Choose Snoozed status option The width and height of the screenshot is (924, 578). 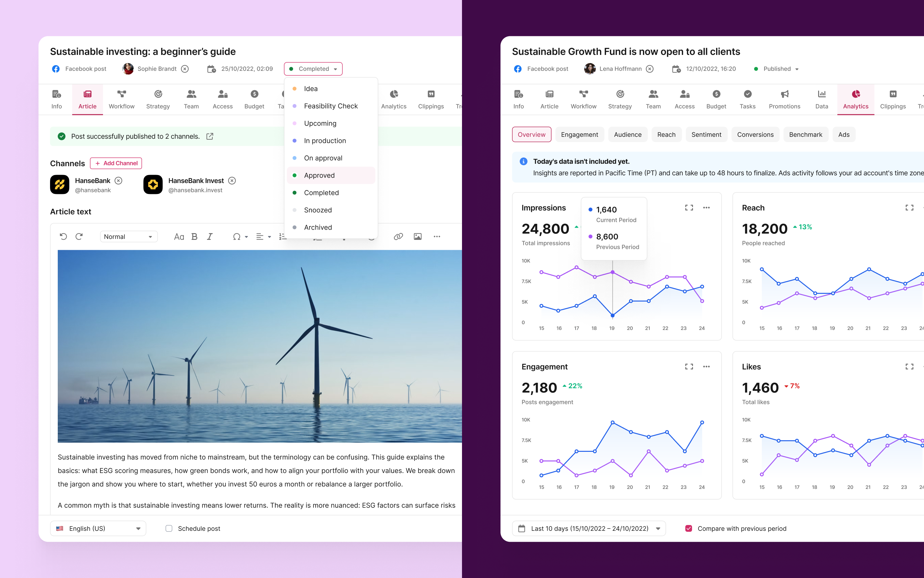331,210
